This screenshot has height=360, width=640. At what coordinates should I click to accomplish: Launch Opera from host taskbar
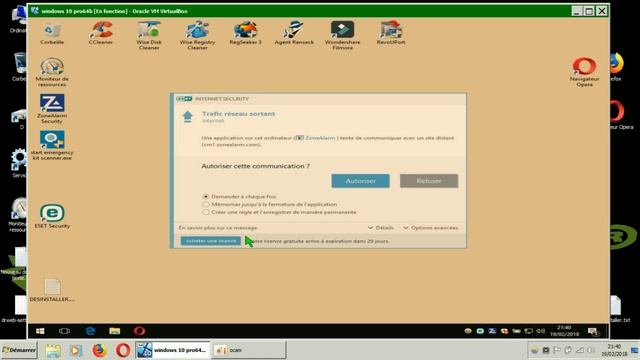click(123, 350)
